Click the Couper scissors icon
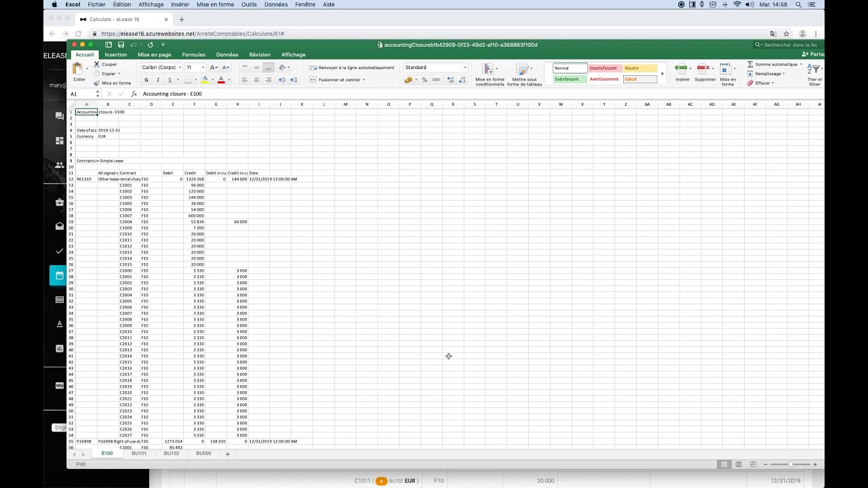The image size is (868, 488). coord(96,64)
